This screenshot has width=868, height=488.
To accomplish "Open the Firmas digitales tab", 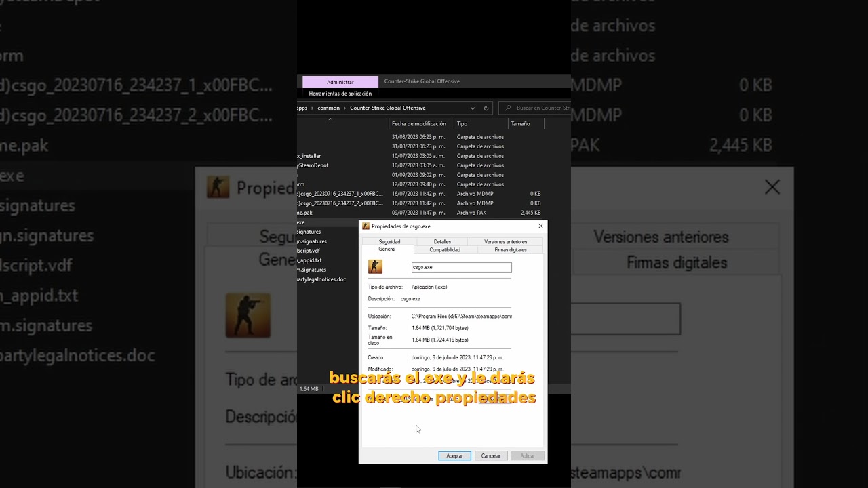I will [x=511, y=249].
